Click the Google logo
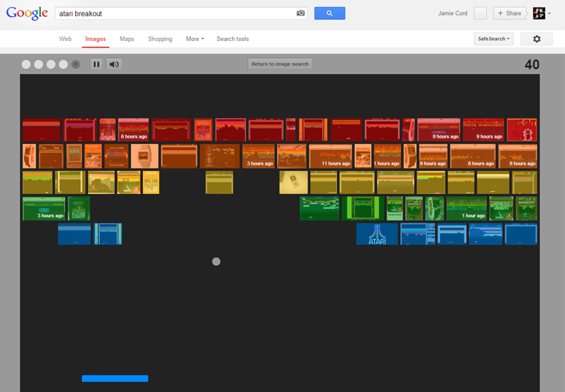This screenshot has height=392, width=565. click(27, 13)
